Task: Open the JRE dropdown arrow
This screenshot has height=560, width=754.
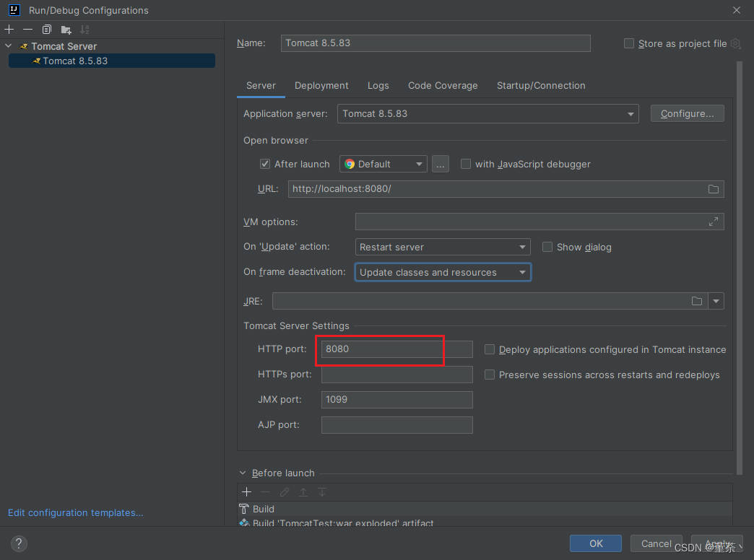Action: pyautogui.click(x=716, y=301)
